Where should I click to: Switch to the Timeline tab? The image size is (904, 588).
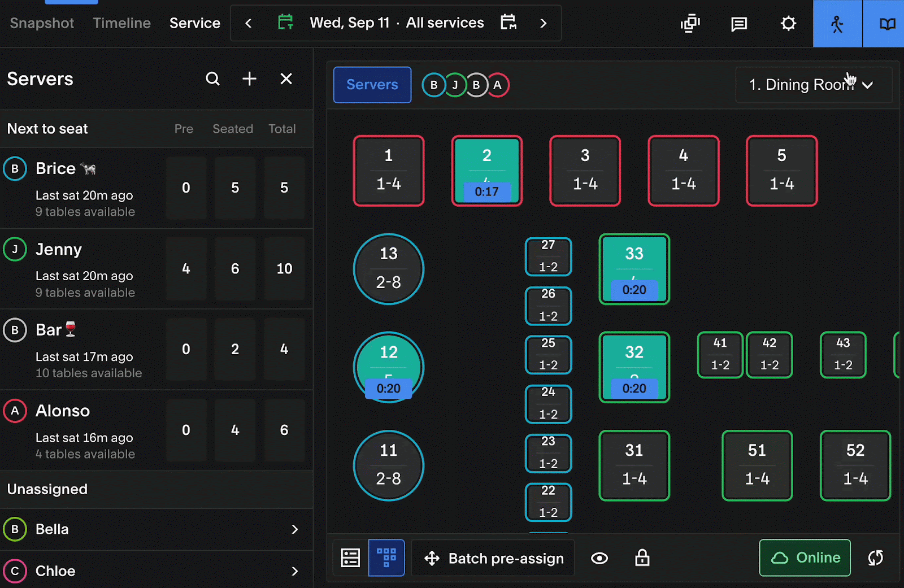point(122,23)
